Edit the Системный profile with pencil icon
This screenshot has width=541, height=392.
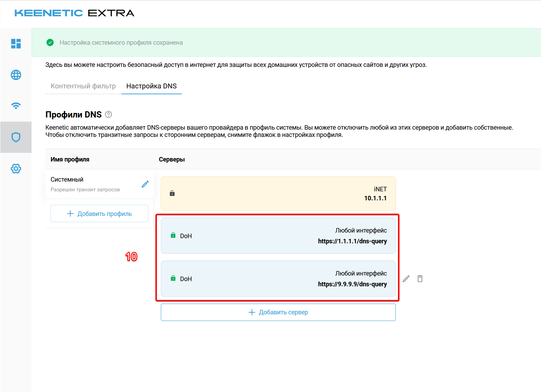point(145,184)
